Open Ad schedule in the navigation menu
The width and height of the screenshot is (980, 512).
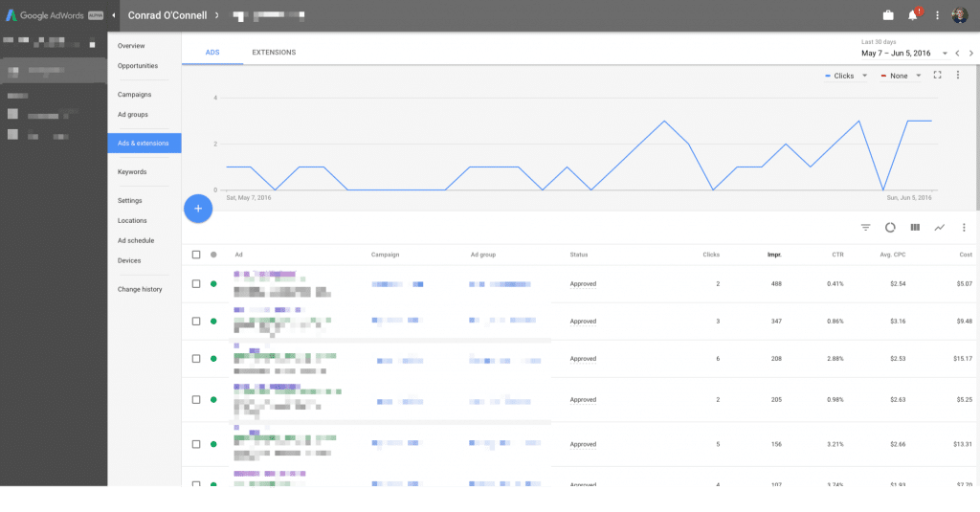136,240
